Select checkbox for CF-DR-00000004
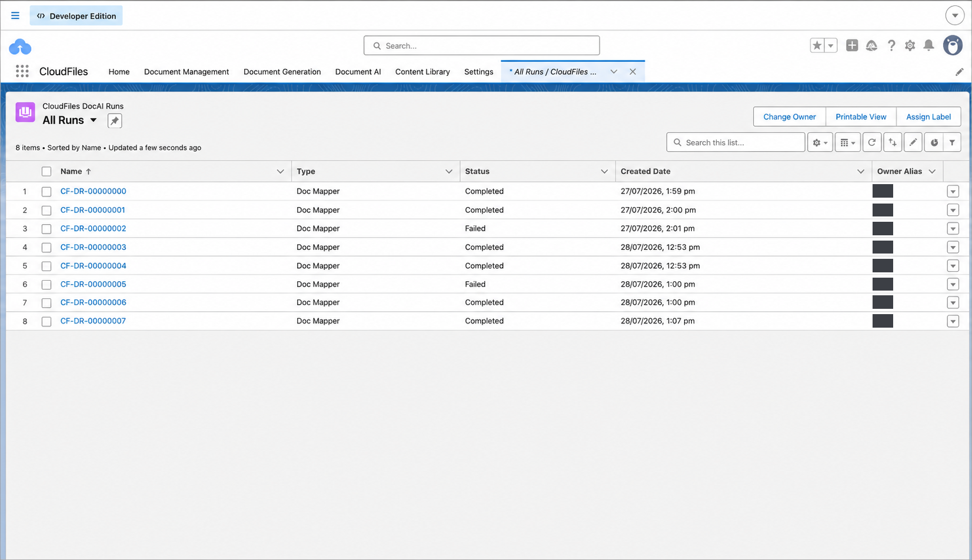 tap(46, 266)
